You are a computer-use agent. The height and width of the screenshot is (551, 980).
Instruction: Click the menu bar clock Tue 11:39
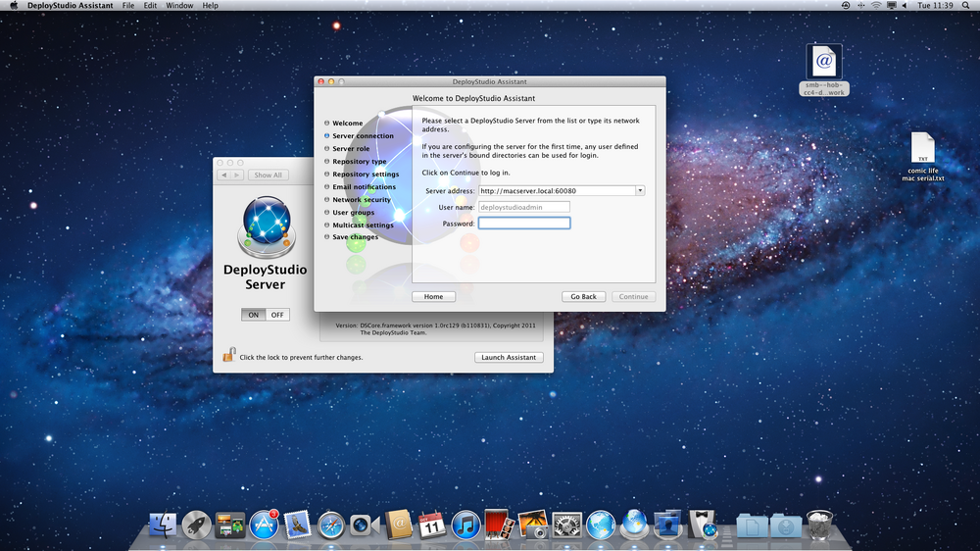pos(935,6)
